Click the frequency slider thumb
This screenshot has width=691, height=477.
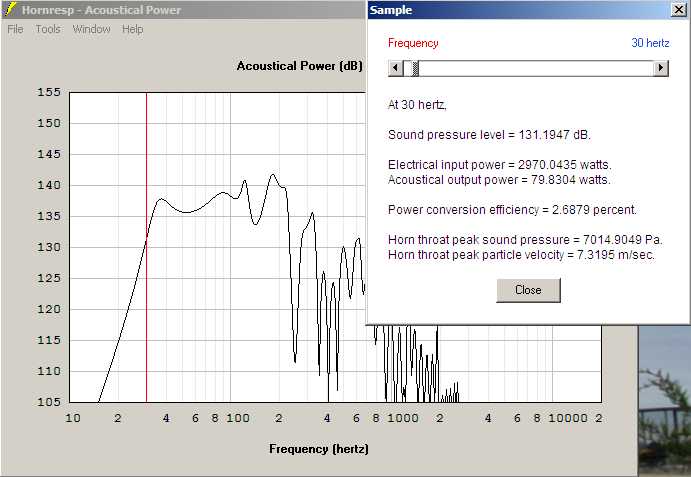415,68
